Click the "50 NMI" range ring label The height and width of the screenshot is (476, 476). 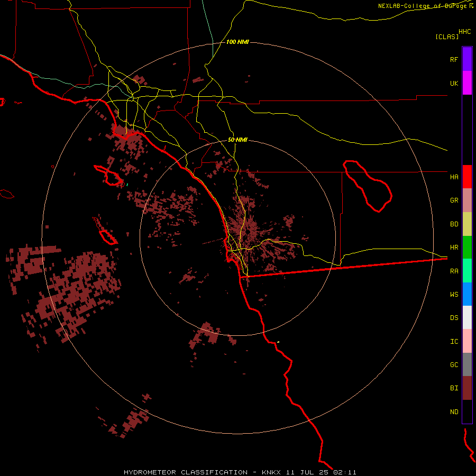tap(237, 140)
